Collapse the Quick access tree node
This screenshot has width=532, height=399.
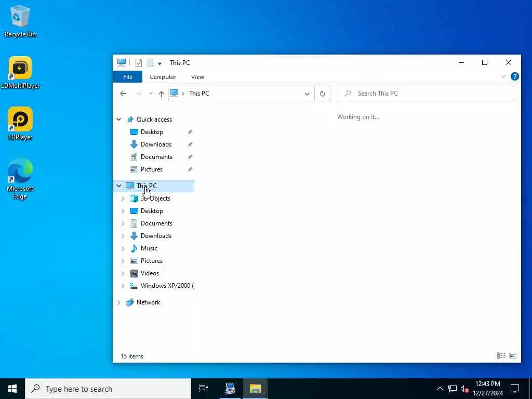(x=119, y=119)
